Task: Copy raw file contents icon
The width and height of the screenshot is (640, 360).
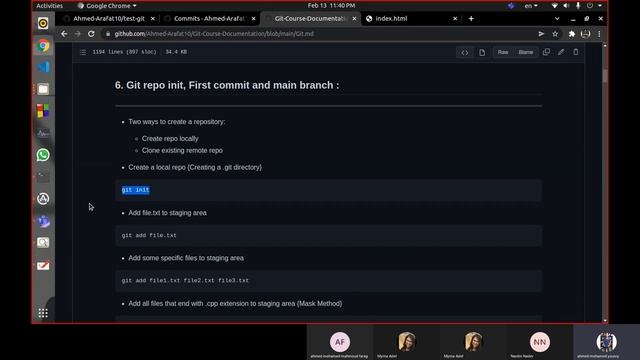Action: click(546, 52)
